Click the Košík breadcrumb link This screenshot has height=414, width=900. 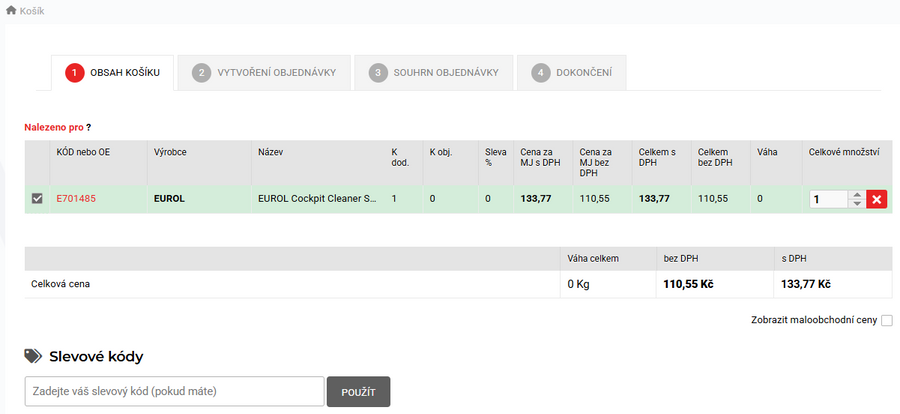pos(32,11)
